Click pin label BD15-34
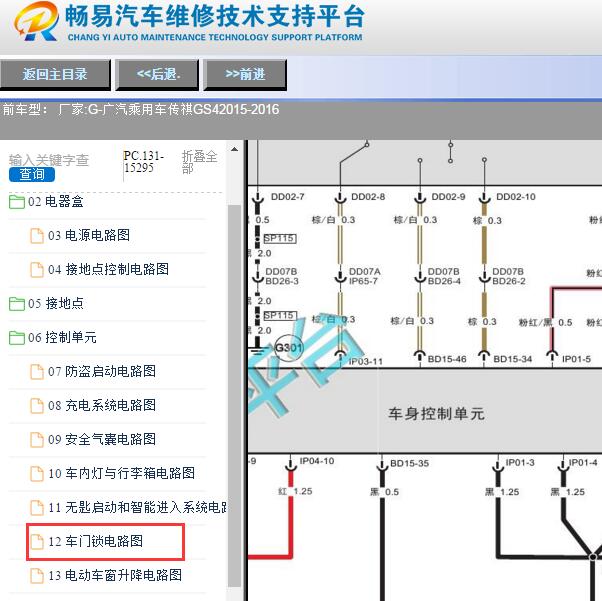 [513, 359]
